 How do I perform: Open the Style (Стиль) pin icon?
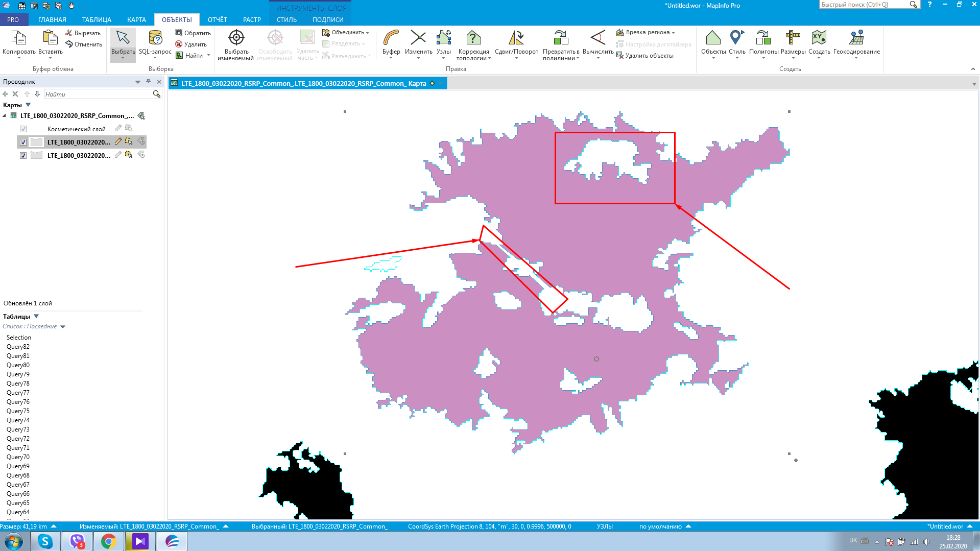pyautogui.click(x=737, y=38)
